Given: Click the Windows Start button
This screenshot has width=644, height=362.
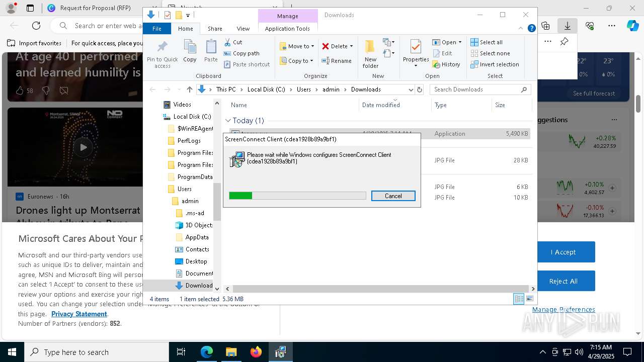Looking at the screenshot, I should 12,352.
